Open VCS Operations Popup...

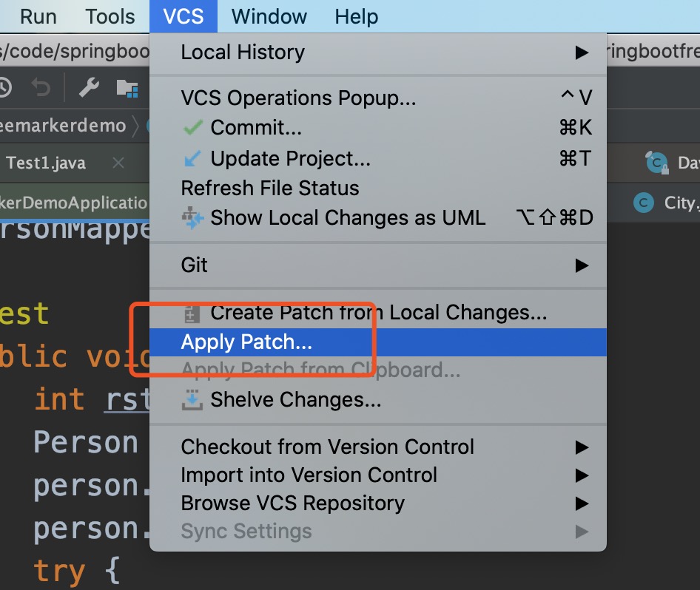[x=298, y=98]
